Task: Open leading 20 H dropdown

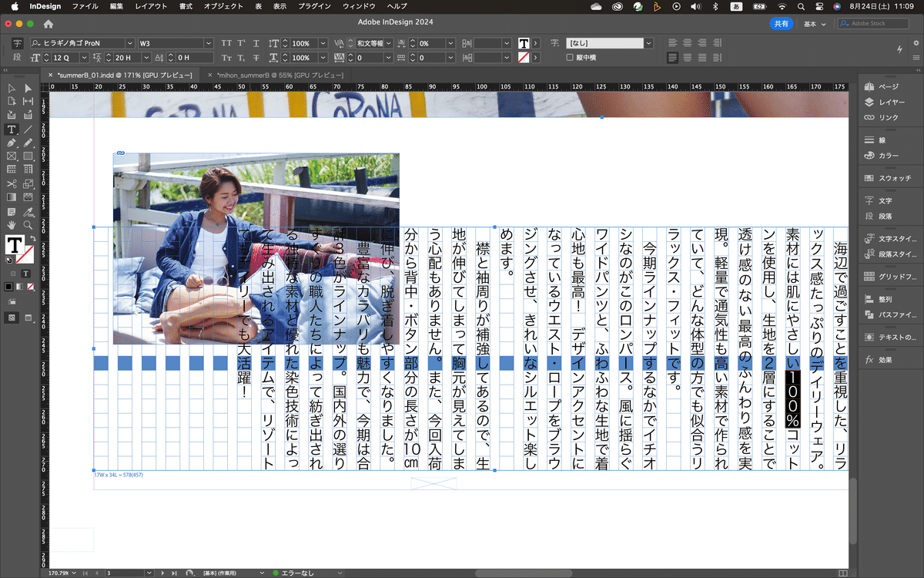Action: pyautogui.click(x=146, y=58)
